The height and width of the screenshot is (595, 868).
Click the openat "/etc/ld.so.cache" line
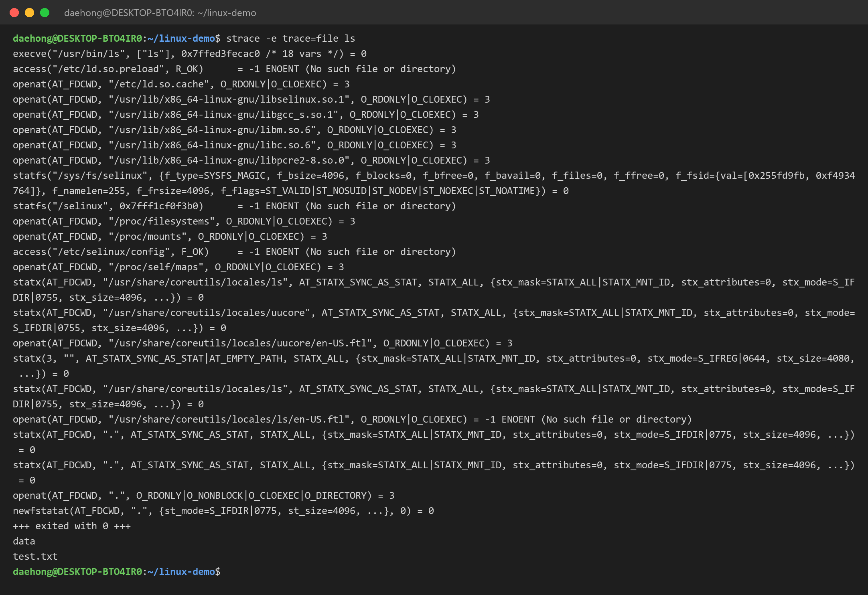point(181,84)
